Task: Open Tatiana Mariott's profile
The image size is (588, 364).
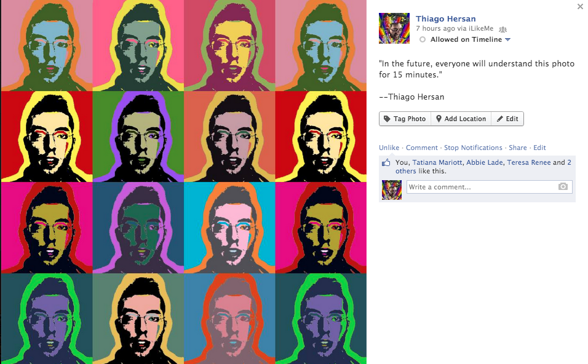Action: tap(437, 162)
